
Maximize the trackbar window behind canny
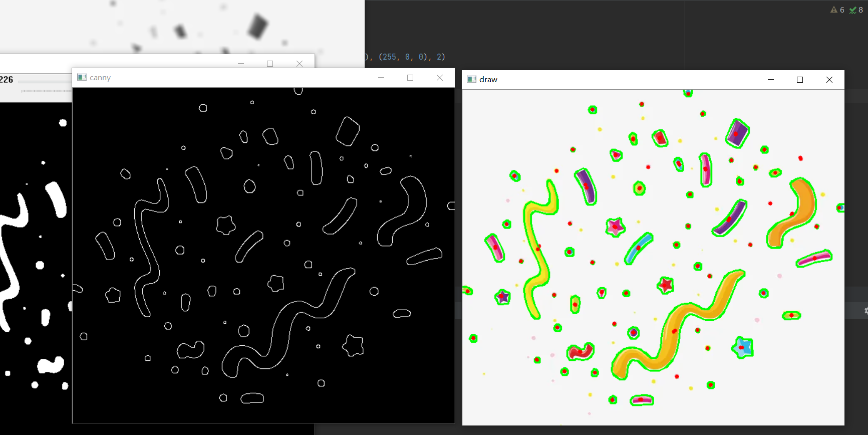pos(270,63)
